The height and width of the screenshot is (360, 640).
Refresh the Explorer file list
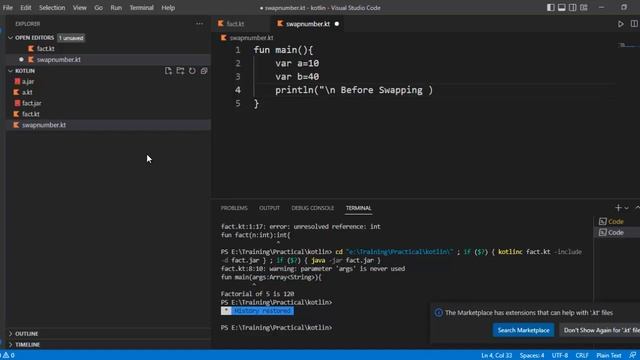coord(192,71)
